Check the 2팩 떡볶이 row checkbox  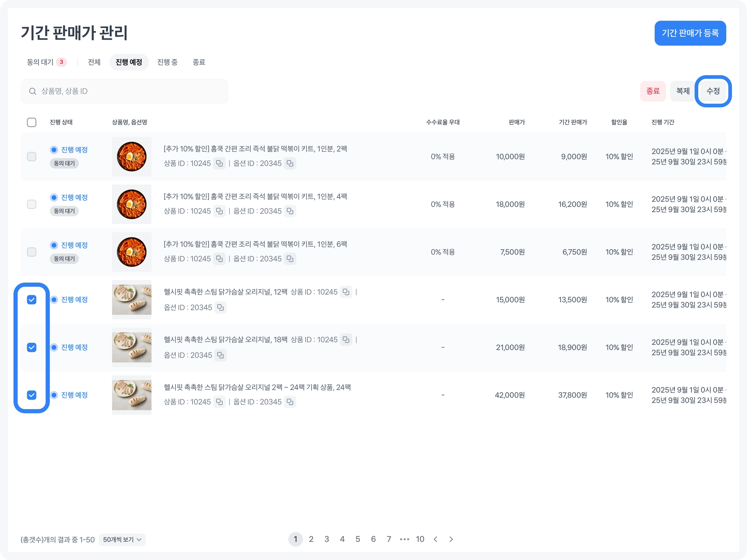(32, 156)
